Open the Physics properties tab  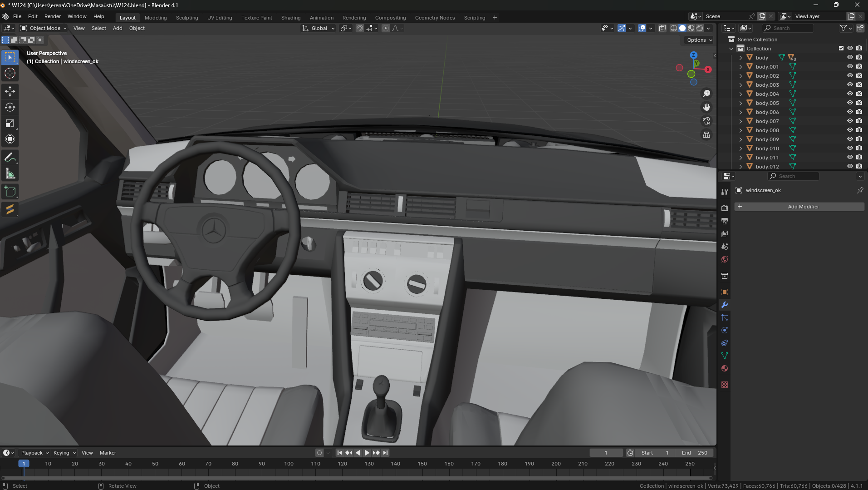[725, 330]
